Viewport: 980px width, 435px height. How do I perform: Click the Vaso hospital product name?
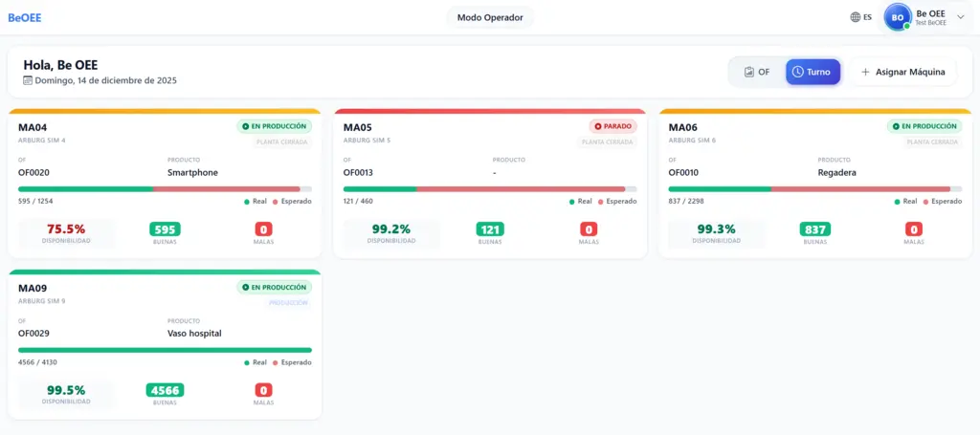tap(194, 334)
